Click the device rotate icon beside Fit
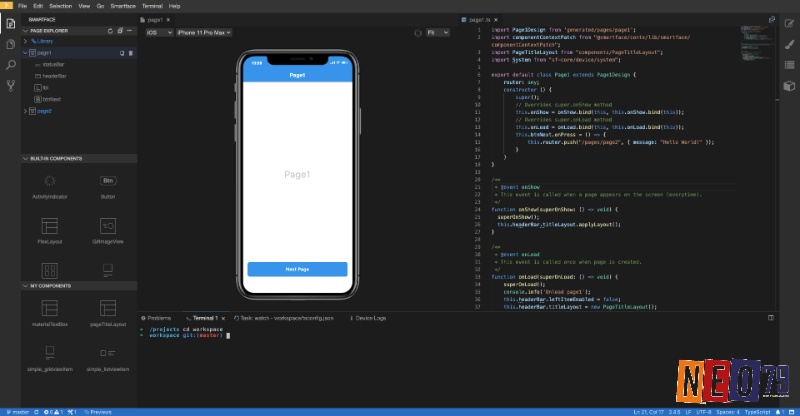The image size is (800, 416). [418, 33]
